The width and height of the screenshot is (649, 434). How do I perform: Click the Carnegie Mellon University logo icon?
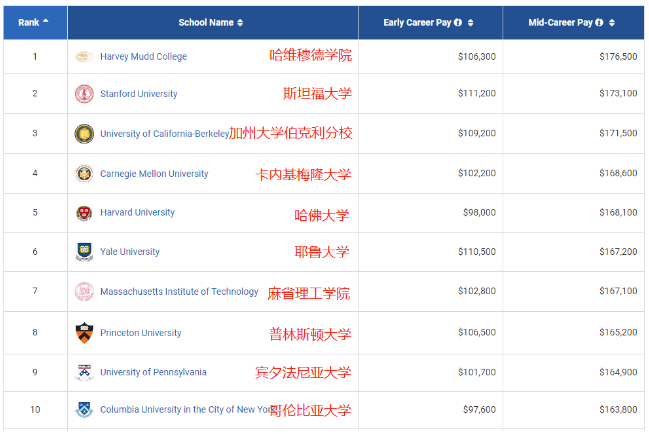coord(84,173)
